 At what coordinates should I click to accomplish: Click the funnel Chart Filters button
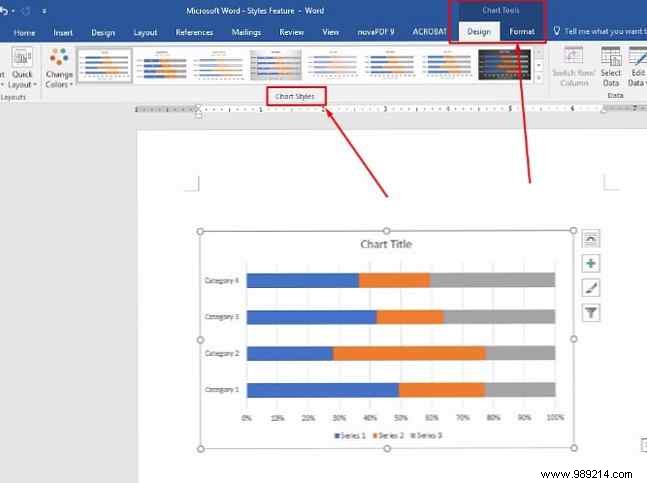tap(590, 313)
